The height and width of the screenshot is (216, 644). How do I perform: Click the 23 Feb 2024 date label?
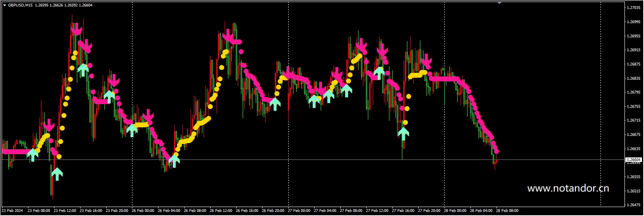(13, 211)
